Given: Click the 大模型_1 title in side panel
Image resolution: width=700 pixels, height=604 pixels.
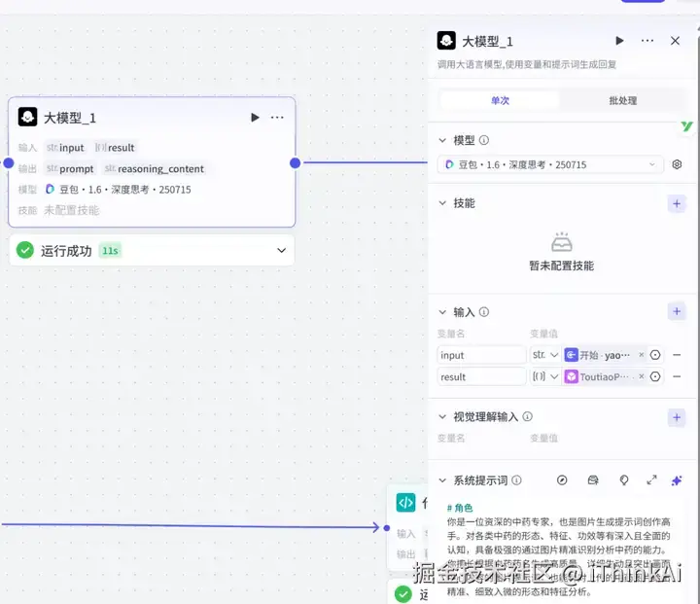Looking at the screenshot, I should tap(487, 42).
